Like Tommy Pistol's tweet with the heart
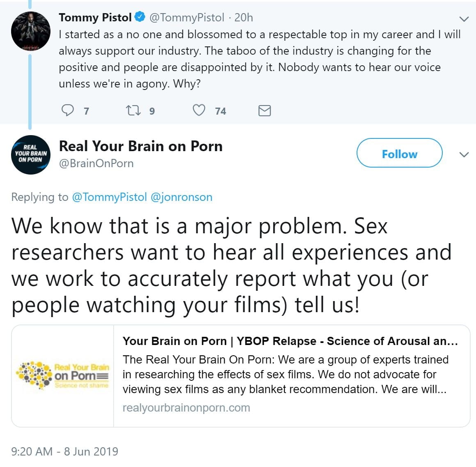Image resolution: width=476 pixels, height=467 pixels. coord(199,110)
